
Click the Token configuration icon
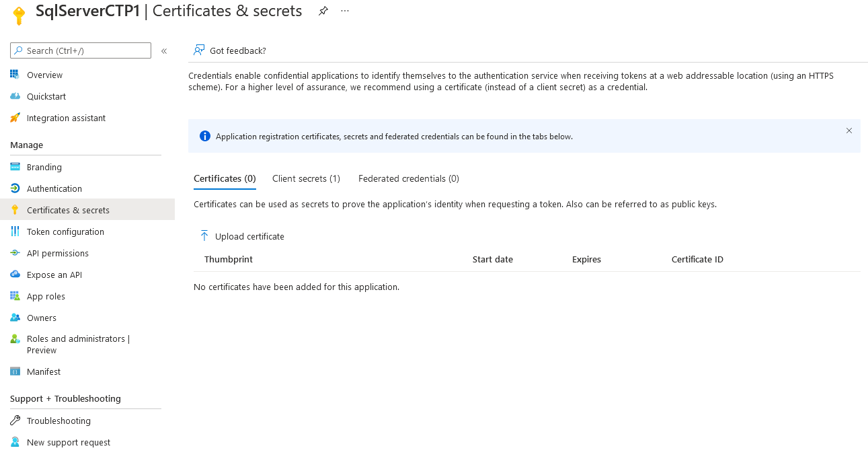click(x=15, y=231)
